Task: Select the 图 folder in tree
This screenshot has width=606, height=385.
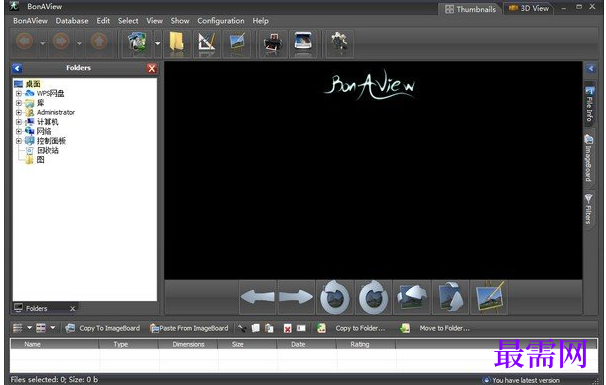Action: coord(40,160)
